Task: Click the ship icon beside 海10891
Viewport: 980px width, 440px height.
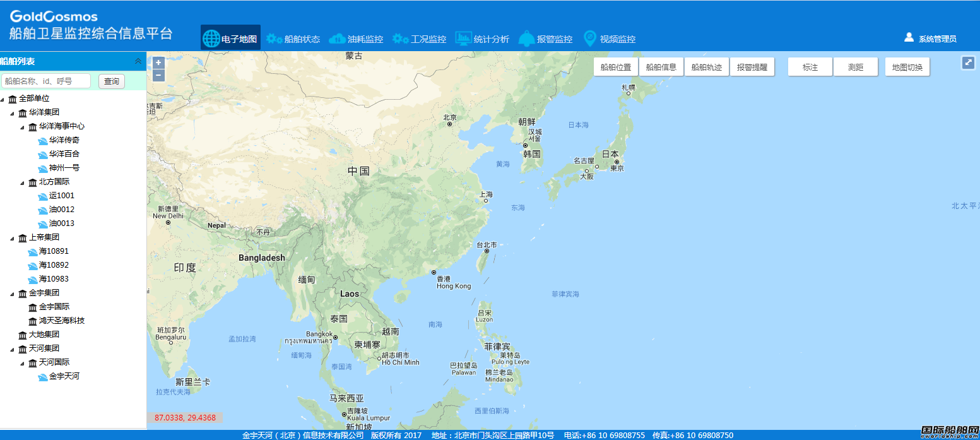Action: [x=33, y=252]
